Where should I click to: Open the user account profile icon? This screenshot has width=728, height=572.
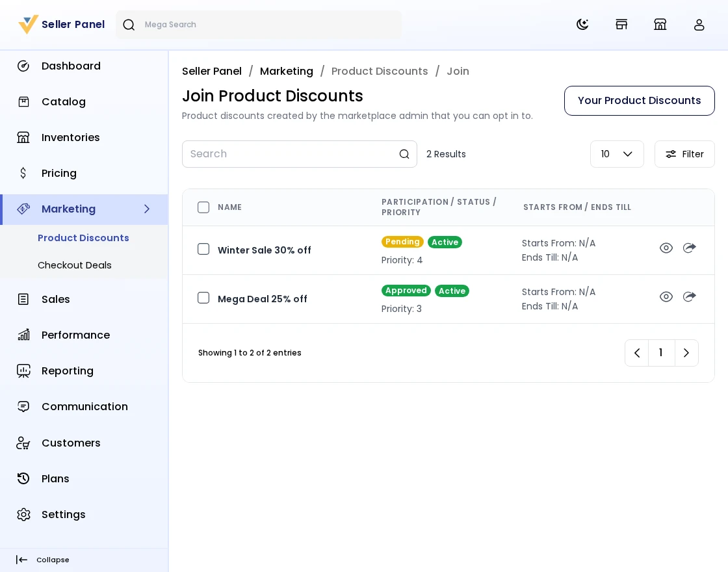[699, 25]
